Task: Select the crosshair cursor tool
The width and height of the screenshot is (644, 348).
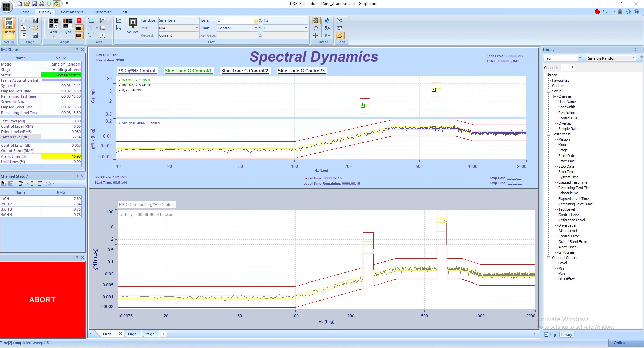Action: tap(315, 20)
